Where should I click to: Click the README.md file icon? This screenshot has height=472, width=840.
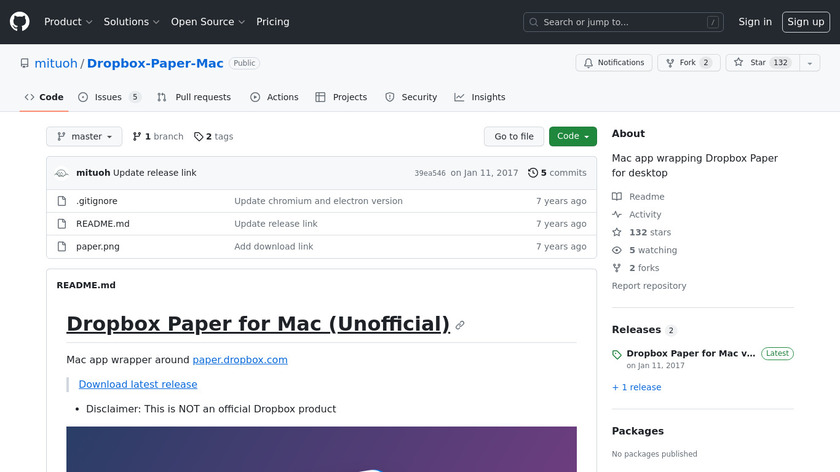[62, 223]
